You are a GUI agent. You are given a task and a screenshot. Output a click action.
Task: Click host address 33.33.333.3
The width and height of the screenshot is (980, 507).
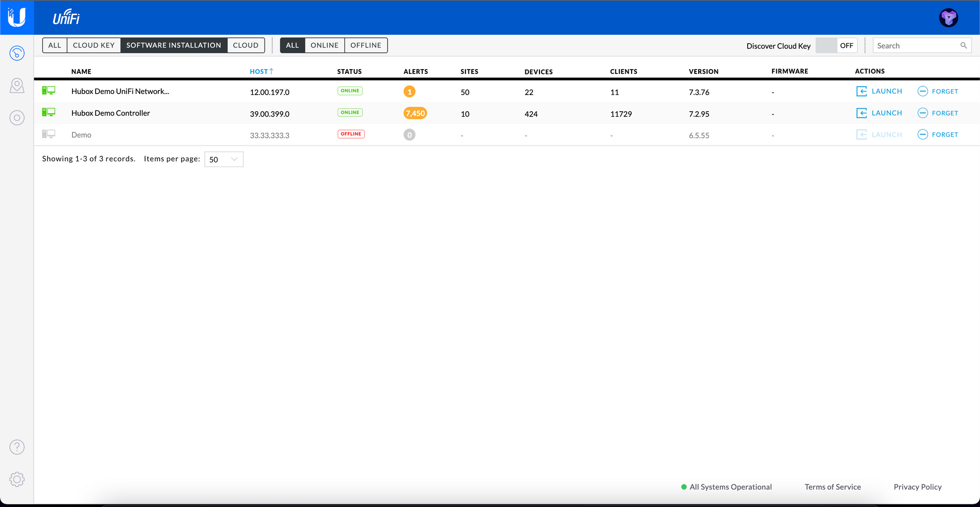tap(269, 135)
